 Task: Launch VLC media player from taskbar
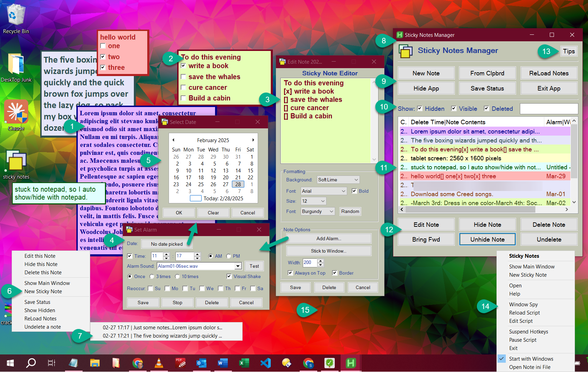[x=159, y=363]
